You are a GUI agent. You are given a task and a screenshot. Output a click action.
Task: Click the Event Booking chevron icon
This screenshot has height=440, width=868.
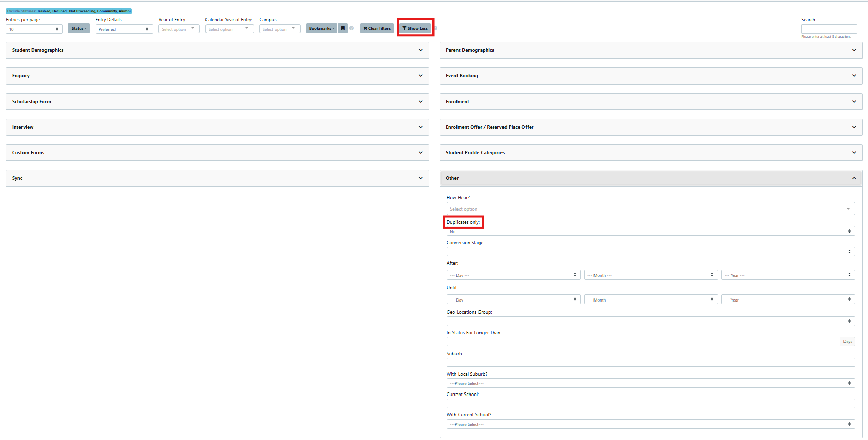point(854,76)
